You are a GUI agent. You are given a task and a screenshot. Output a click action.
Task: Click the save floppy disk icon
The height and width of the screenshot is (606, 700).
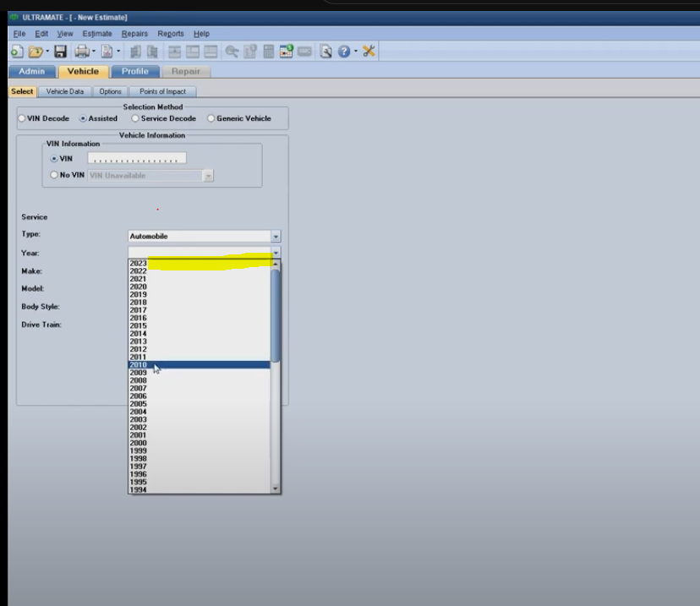click(x=60, y=52)
